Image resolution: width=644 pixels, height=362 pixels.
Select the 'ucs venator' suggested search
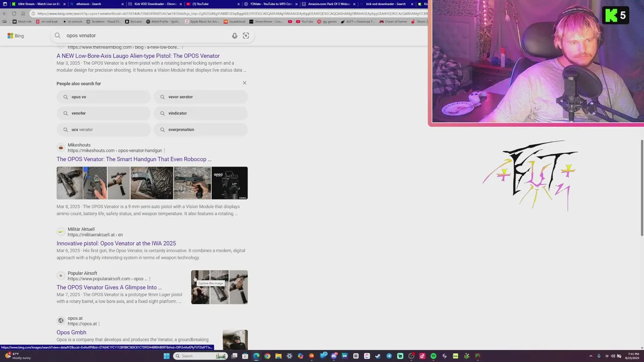(104, 130)
